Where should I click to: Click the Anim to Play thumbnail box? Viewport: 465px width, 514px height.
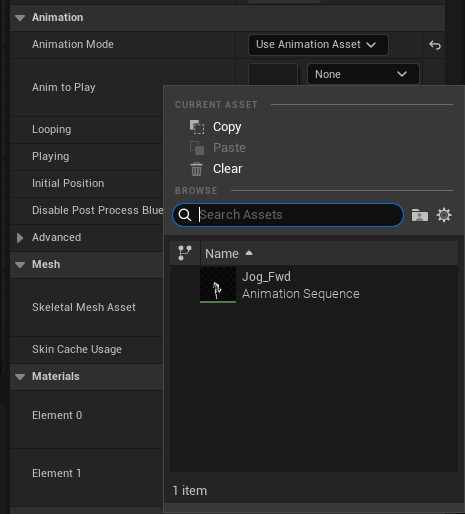pyautogui.click(x=273, y=75)
